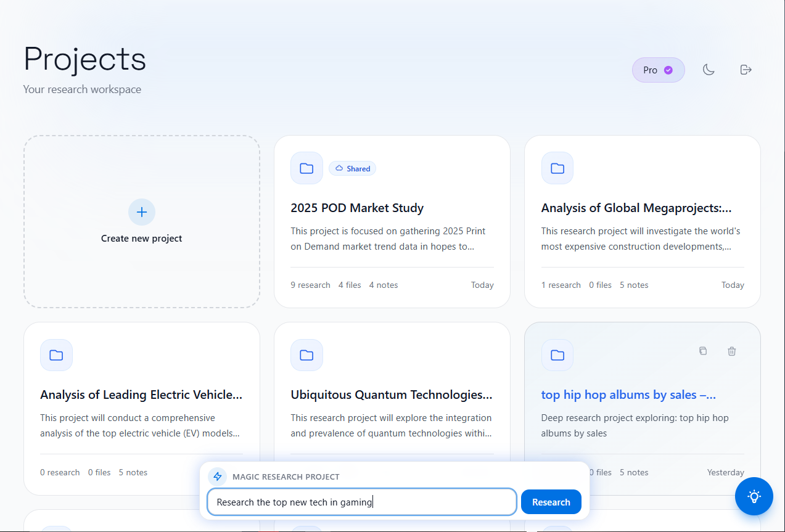Viewport: 785px width, 532px height.
Task: Click the lightning bolt Magic Research icon
Action: [217, 477]
